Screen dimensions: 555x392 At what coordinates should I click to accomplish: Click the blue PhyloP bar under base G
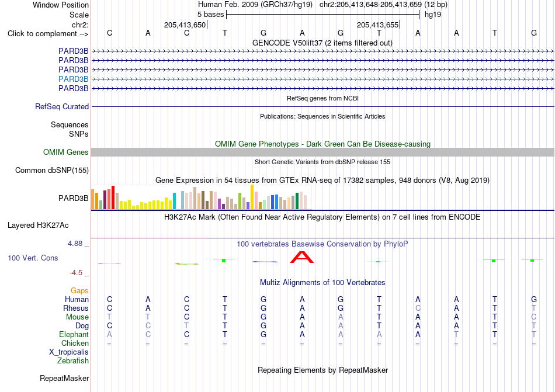(265, 262)
